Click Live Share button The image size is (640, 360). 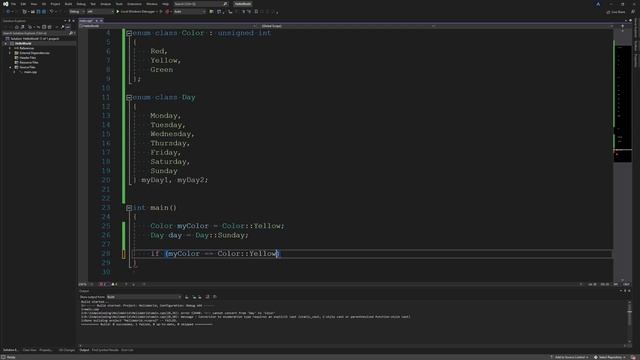[x=616, y=12]
